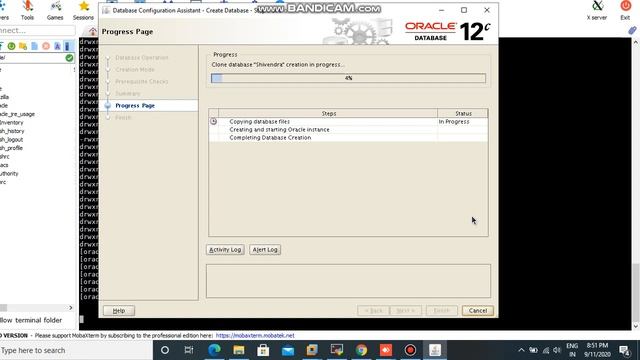The height and width of the screenshot is (360, 640).
Task: Click the empty log text area
Action: point(348,281)
